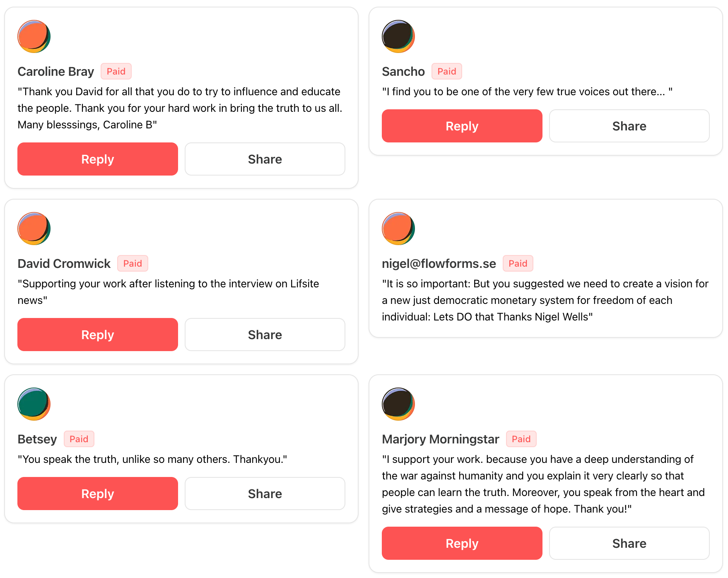Select Betsey's green avatar

tap(34, 404)
